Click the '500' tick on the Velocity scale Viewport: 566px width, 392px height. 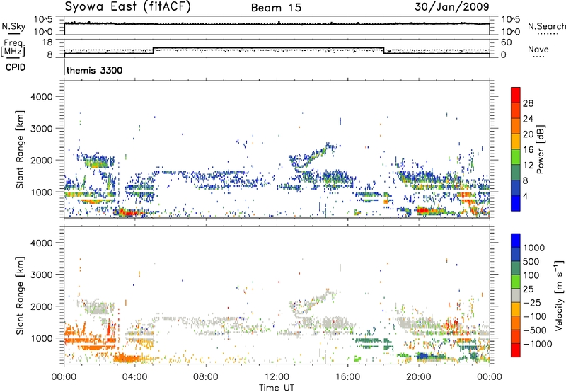click(531, 261)
